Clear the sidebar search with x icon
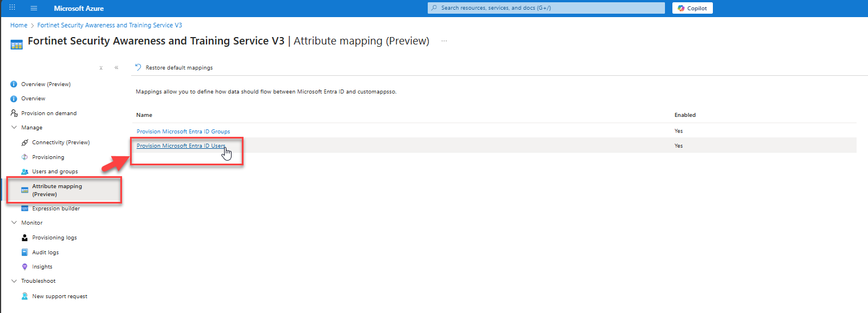 pyautogui.click(x=101, y=68)
